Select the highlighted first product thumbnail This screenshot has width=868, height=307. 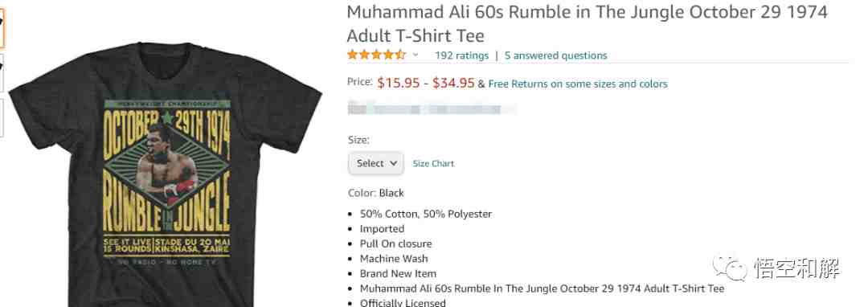pyautogui.click(x=2, y=27)
